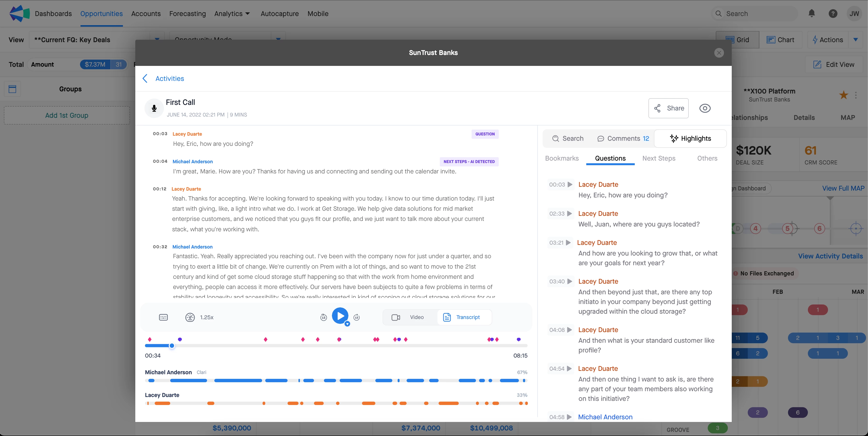The image size is (868, 436).
Task: Open the keyboard shortcuts icon
Action: pos(163,317)
